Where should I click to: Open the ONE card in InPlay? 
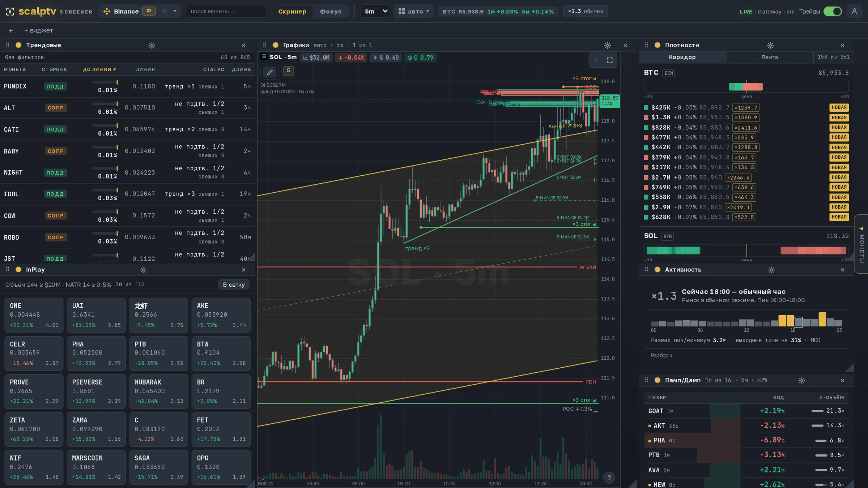[34, 315]
